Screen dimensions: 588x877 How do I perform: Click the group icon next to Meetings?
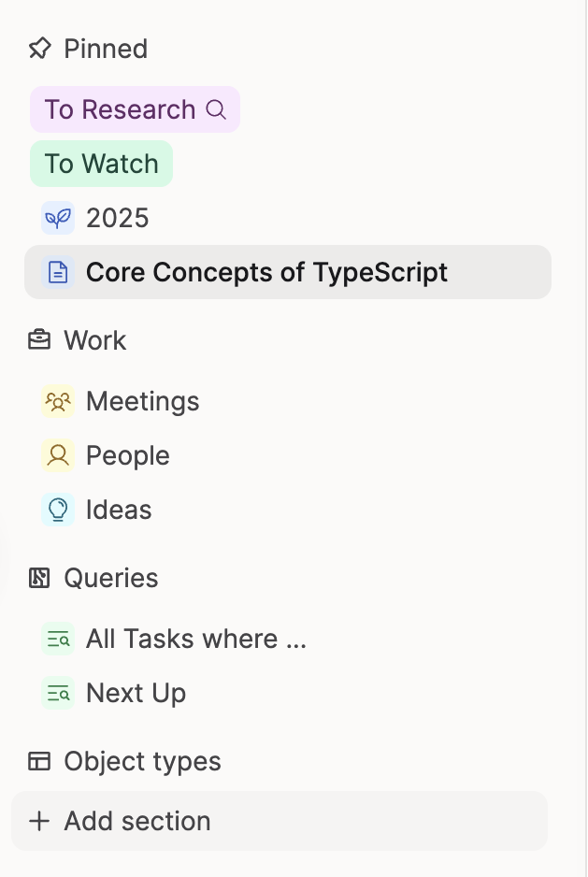pyautogui.click(x=58, y=401)
